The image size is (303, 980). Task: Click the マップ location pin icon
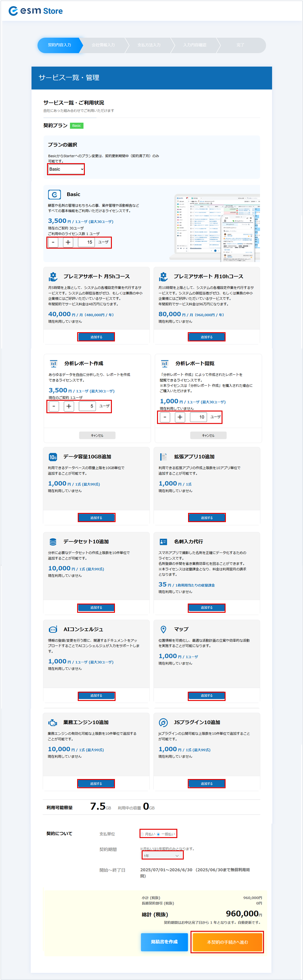[163, 629]
